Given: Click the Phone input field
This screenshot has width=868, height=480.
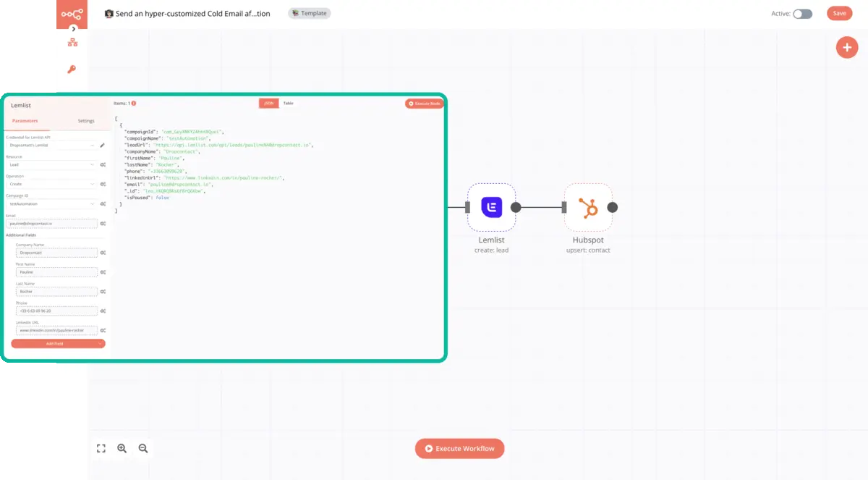Looking at the screenshot, I should pyautogui.click(x=56, y=311).
